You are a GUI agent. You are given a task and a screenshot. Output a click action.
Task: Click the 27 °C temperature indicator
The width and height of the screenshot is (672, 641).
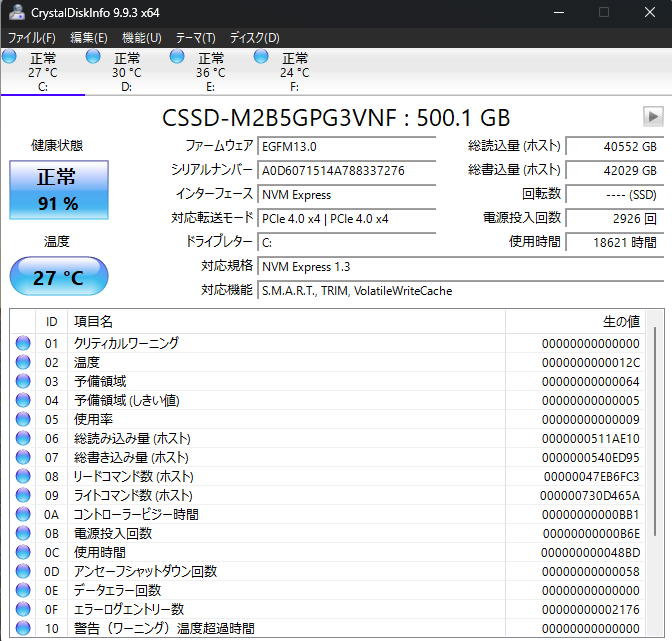click(x=59, y=276)
